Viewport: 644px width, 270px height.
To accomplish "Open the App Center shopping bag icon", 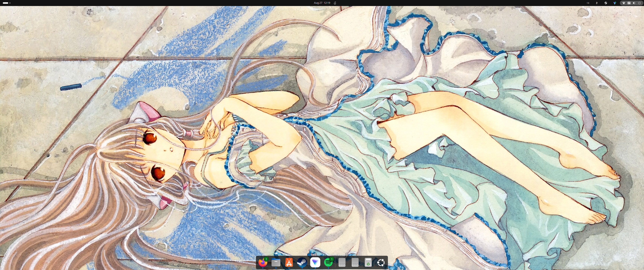I will click(x=289, y=262).
